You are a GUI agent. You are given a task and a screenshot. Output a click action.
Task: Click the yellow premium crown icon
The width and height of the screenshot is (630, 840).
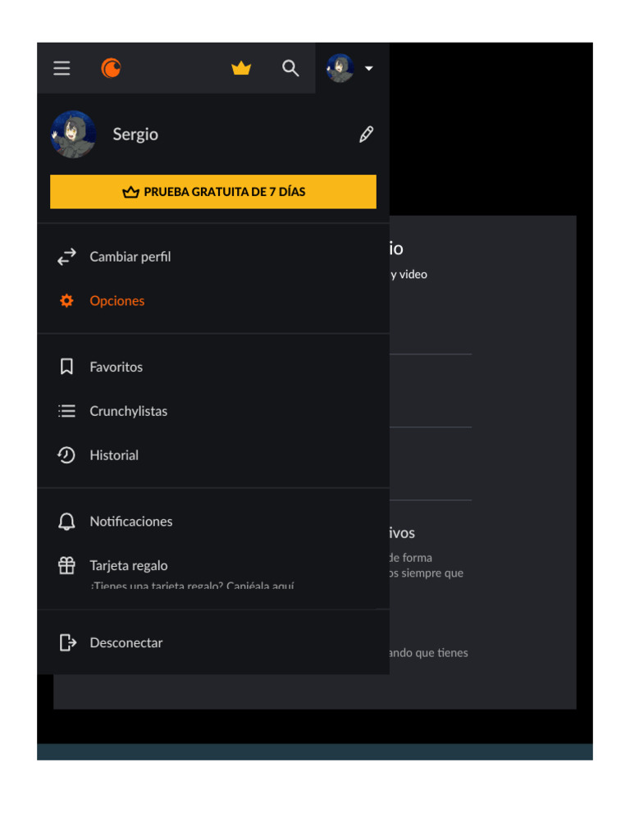(x=241, y=68)
